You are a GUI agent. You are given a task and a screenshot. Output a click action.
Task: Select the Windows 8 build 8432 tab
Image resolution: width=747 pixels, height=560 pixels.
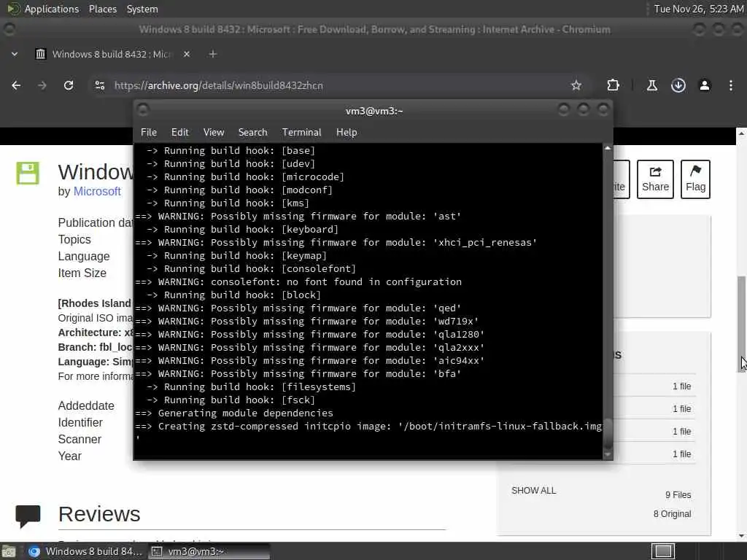pyautogui.click(x=113, y=54)
